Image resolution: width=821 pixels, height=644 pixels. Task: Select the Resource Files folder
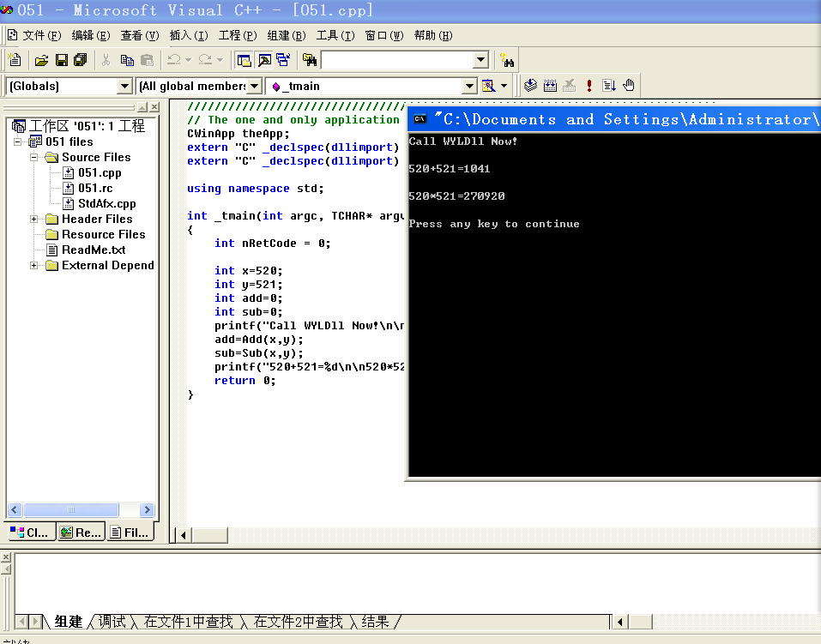pos(104,235)
